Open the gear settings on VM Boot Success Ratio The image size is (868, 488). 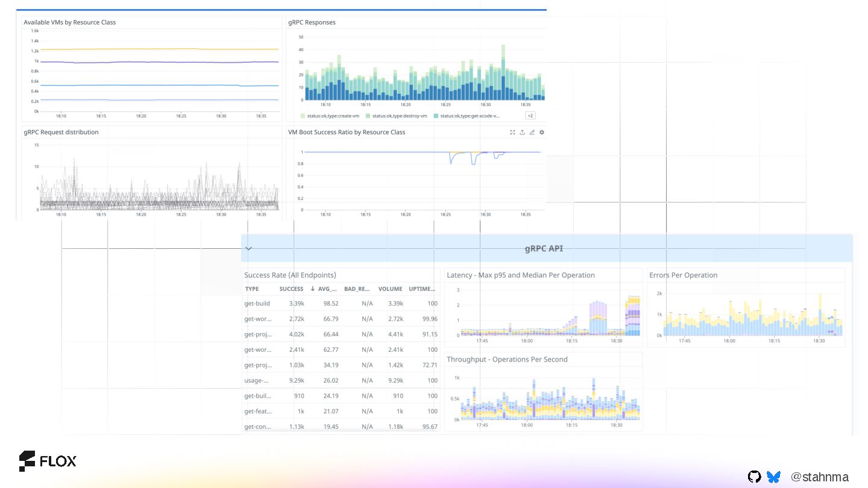[542, 133]
